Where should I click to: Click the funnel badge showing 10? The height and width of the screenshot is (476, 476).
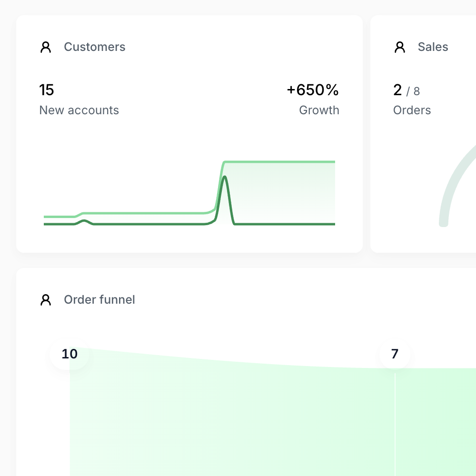click(x=69, y=354)
